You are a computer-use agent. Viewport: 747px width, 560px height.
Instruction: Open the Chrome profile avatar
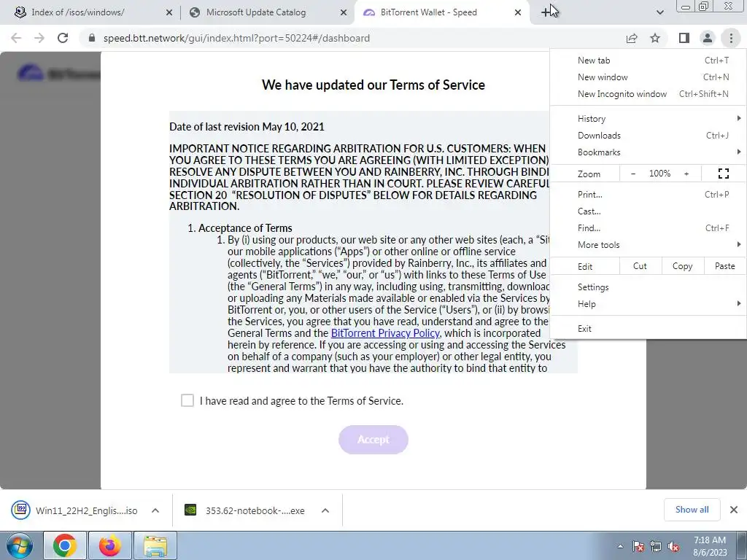tap(708, 38)
